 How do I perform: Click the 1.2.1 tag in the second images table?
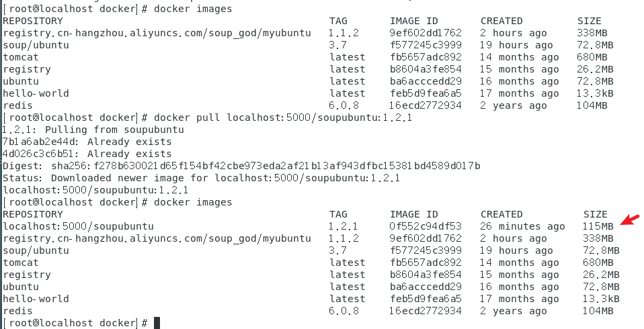pos(344,226)
